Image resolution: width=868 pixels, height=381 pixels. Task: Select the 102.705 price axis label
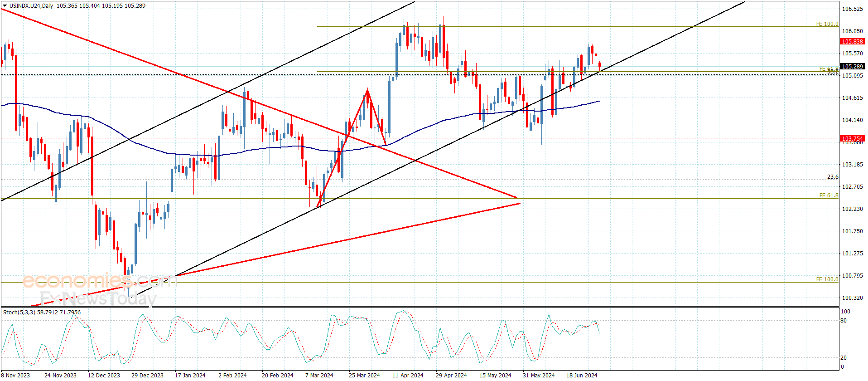click(852, 187)
